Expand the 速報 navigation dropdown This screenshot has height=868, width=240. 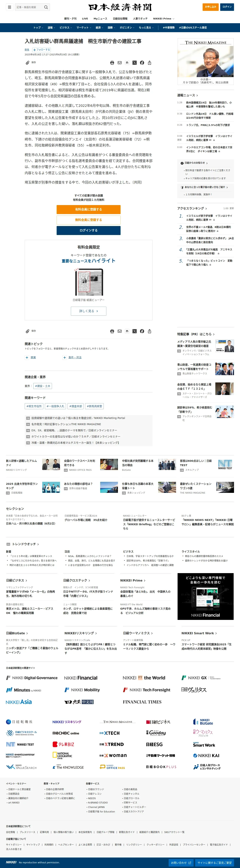(52, 28)
